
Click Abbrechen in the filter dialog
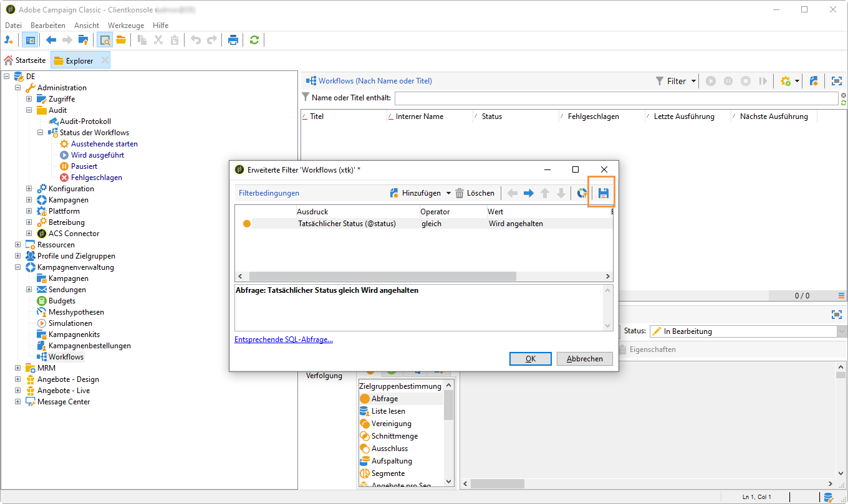pos(585,359)
